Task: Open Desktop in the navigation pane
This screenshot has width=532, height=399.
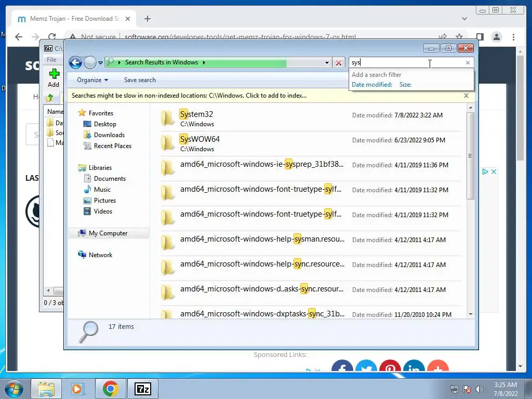Action: point(105,124)
